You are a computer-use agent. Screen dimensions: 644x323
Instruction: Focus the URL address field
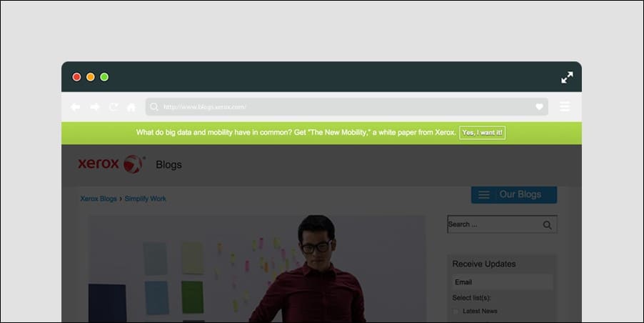click(343, 107)
